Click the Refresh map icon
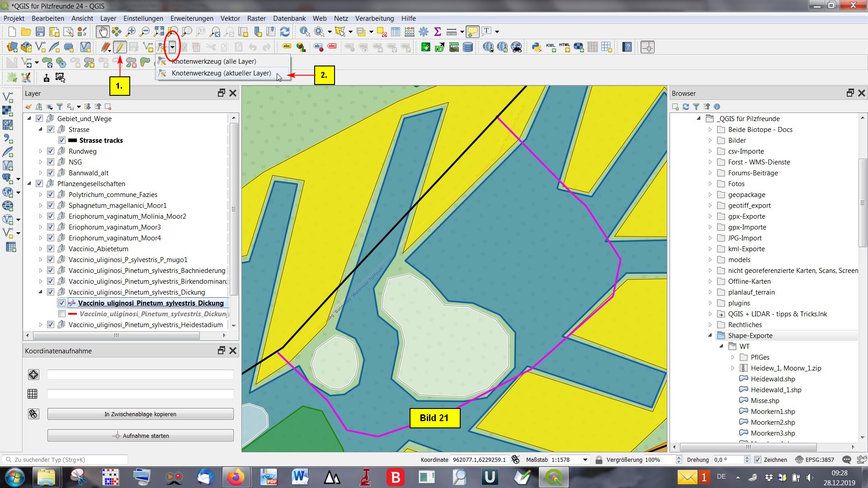This screenshot has height=488, width=868. 285,32
